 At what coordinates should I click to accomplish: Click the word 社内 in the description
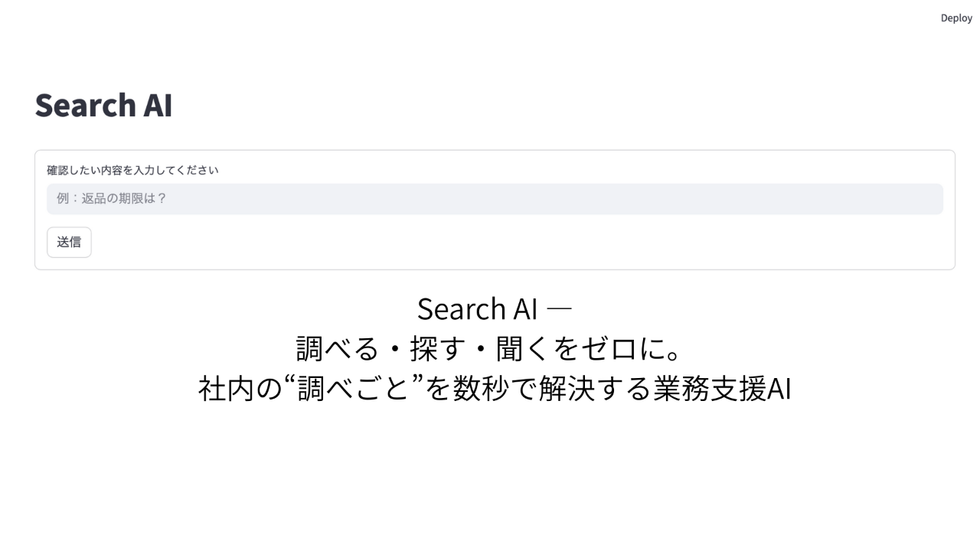pyautogui.click(x=226, y=389)
